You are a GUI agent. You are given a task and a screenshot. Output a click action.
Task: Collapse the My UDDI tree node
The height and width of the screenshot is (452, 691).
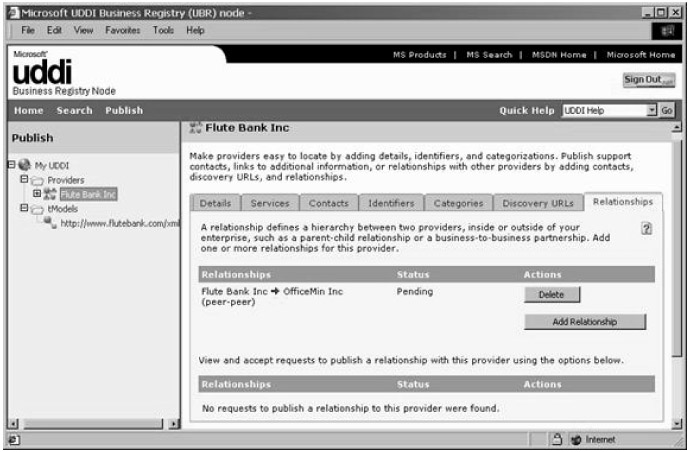(10, 165)
